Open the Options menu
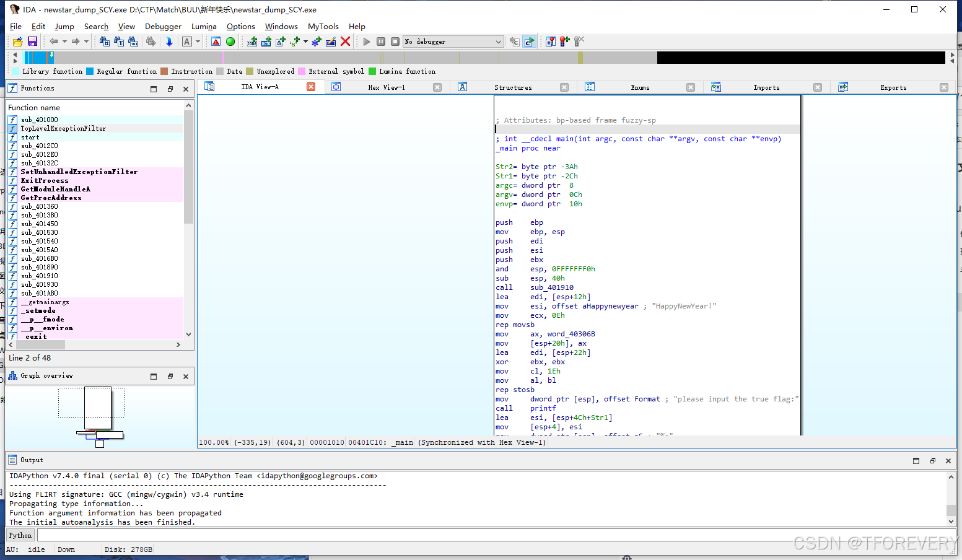This screenshot has height=560, width=962. [x=241, y=27]
